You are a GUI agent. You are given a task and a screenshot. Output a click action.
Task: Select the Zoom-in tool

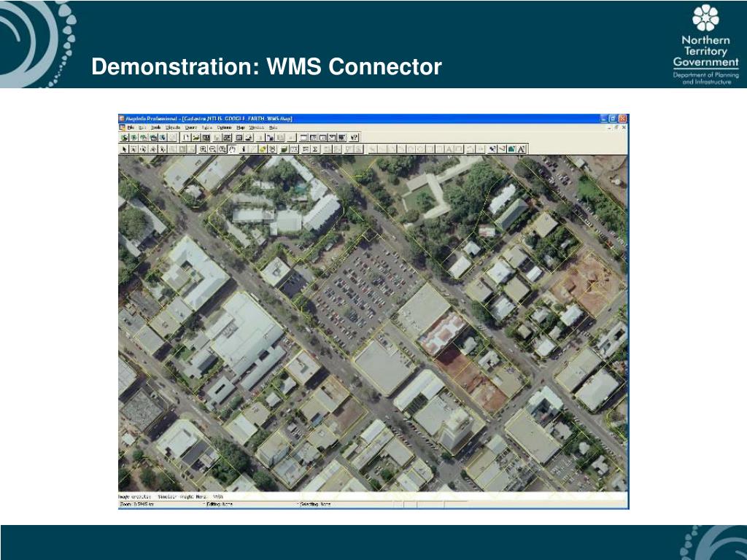203,149
